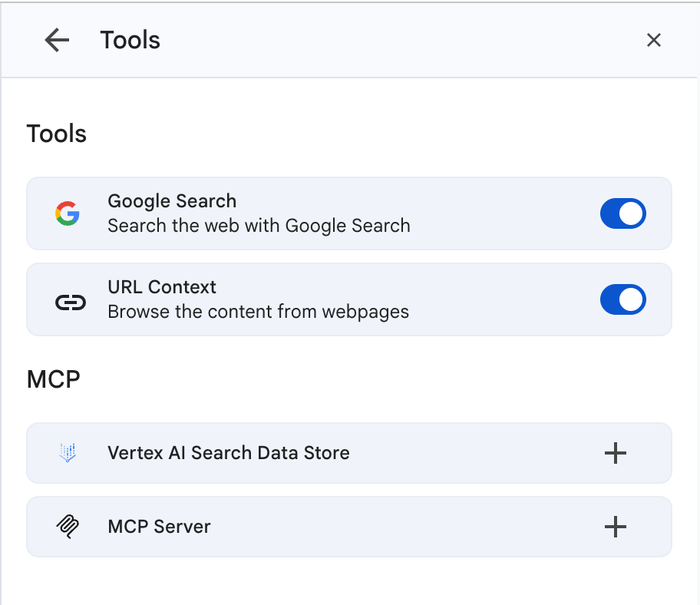This screenshot has height=605, width=700.
Task: Click the Google Search card background
Action: tap(349, 213)
